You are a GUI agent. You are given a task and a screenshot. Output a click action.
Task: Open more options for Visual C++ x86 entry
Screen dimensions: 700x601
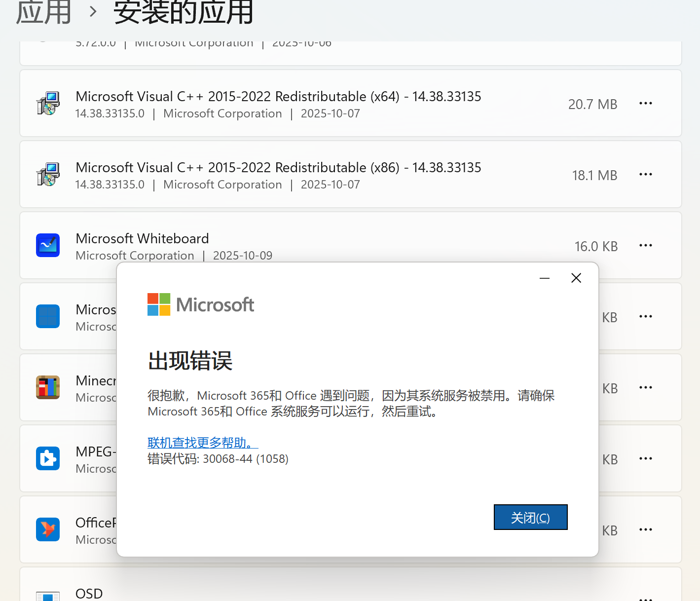(x=646, y=174)
